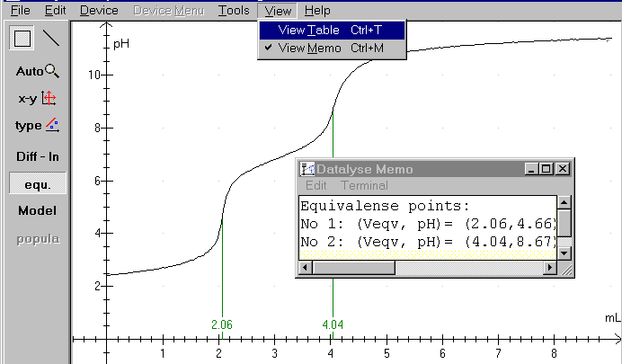
Task: Click the Diff - In button
Action: (x=37, y=156)
